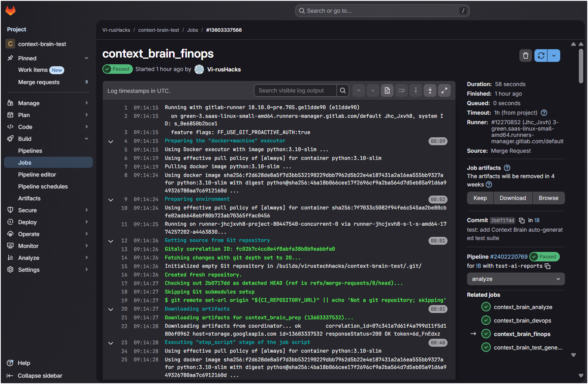Click the Passed status badge under title
Image resolution: width=588 pixels, height=384 pixels.
click(x=117, y=69)
